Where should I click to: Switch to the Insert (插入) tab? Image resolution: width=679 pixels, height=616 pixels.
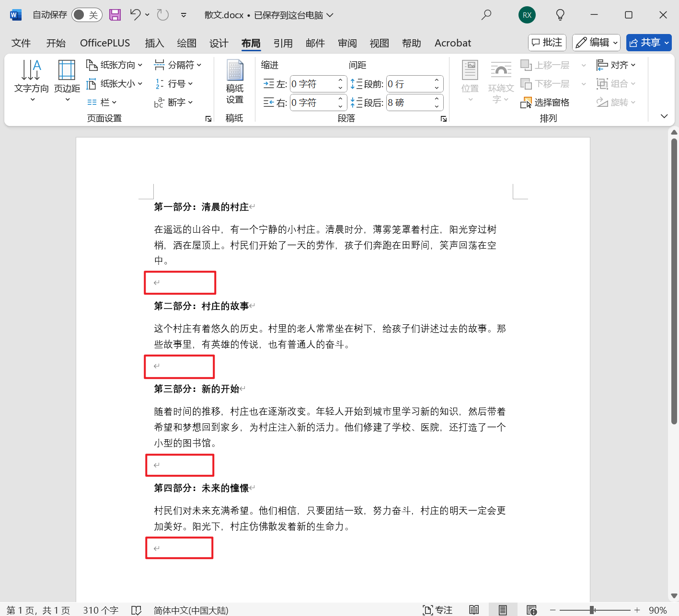154,43
